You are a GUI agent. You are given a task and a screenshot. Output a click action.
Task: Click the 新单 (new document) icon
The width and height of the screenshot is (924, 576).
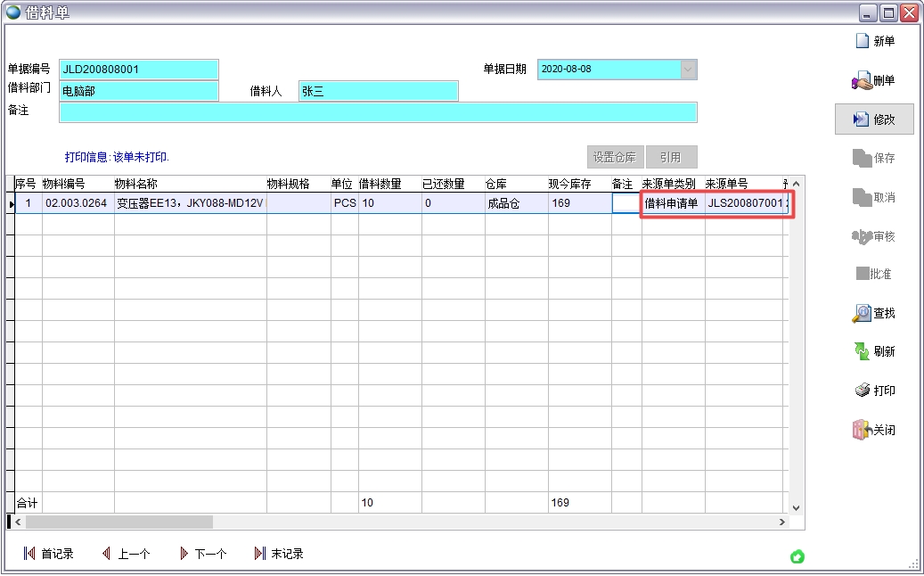[x=862, y=42]
